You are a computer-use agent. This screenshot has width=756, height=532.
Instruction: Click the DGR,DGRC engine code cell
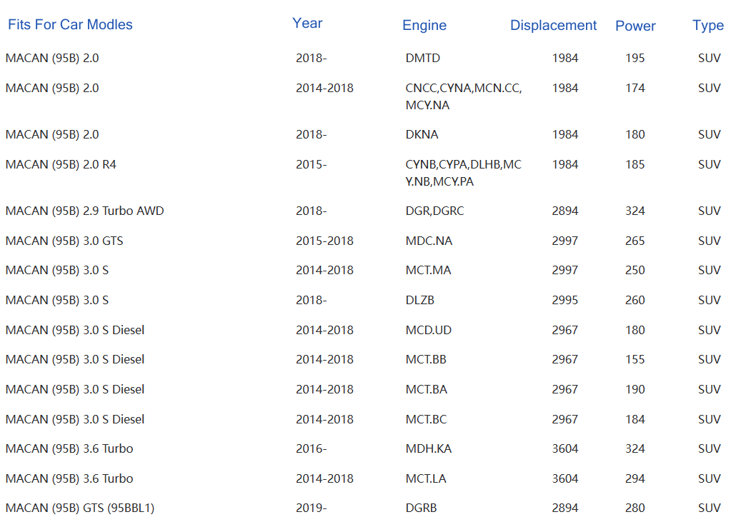click(434, 211)
